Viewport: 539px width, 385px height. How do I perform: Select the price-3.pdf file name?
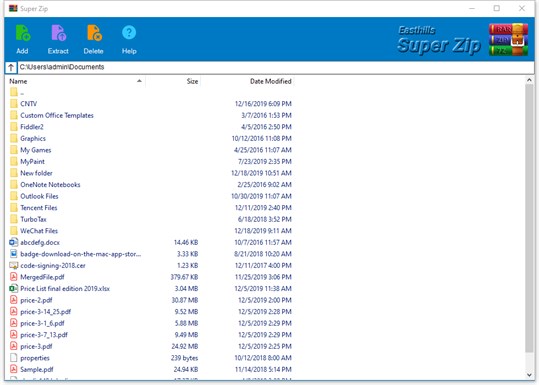pyautogui.click(x=36, y=346)
